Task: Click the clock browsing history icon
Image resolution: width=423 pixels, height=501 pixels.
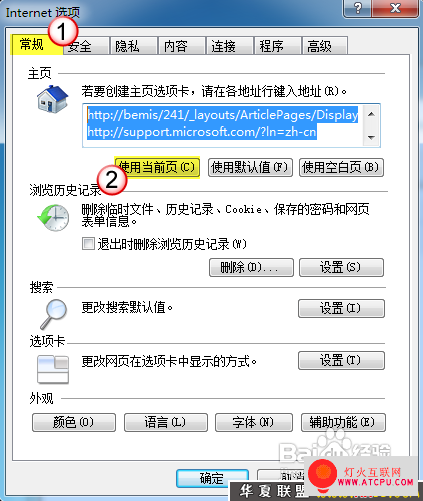Action: (53, 217)
